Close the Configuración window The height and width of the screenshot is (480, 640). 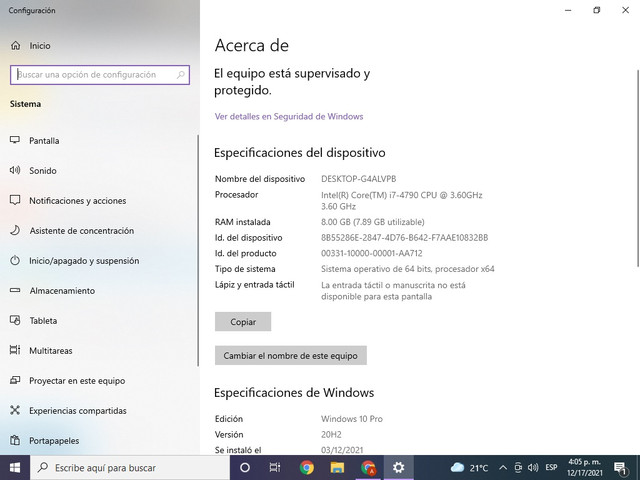coord(625,10)
